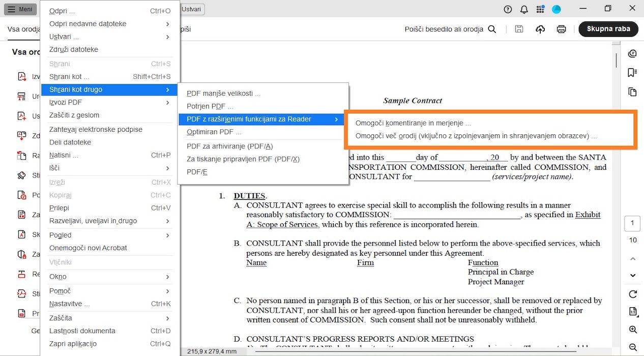Expand the 'Izvozi PDF' submenu arrow

point(167,102)
